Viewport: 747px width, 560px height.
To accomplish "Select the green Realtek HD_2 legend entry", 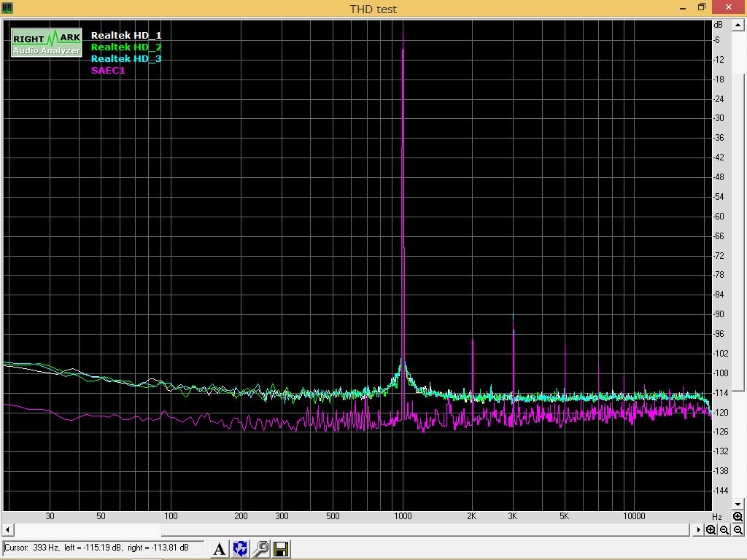I will pos(125,47).
